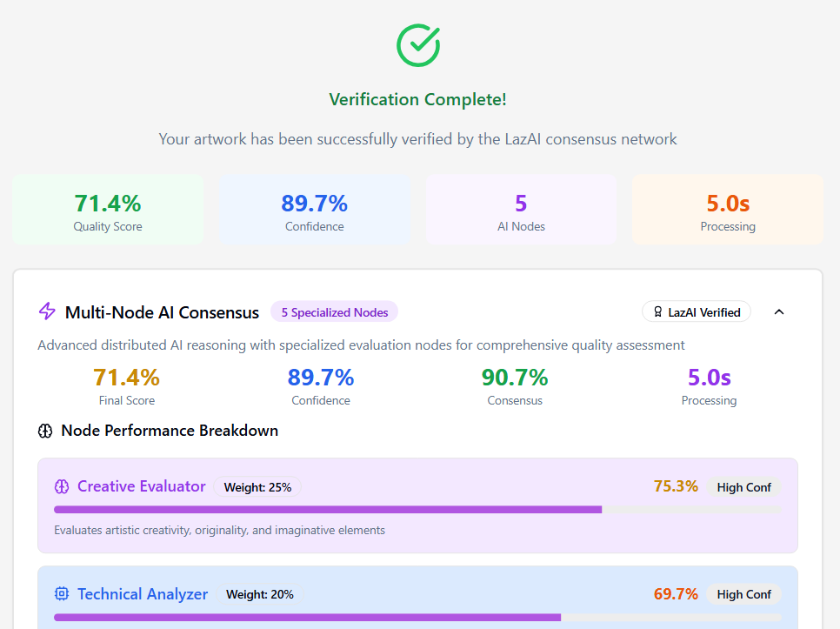Click the 5 Specialized Nodes badge
This screenshot has width=840, height=629.
(334, 311)
